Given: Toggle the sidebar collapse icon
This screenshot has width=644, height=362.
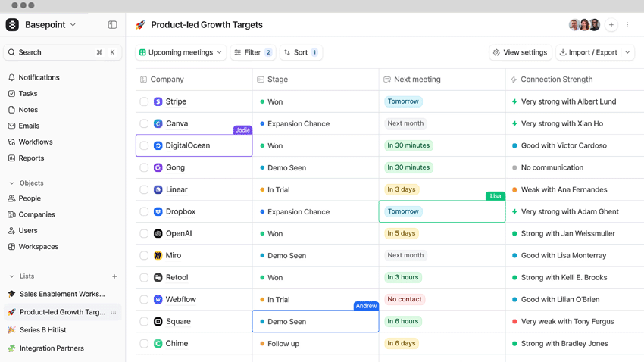Looking at the screenshot, I should pyautogui.click(x=112, y=25).
